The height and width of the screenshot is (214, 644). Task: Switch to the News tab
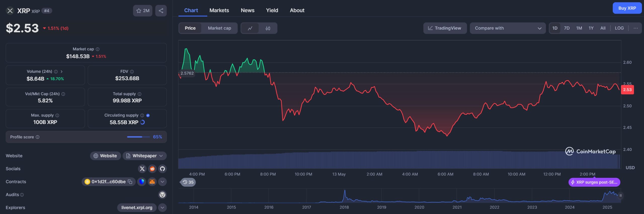[248, 10]
